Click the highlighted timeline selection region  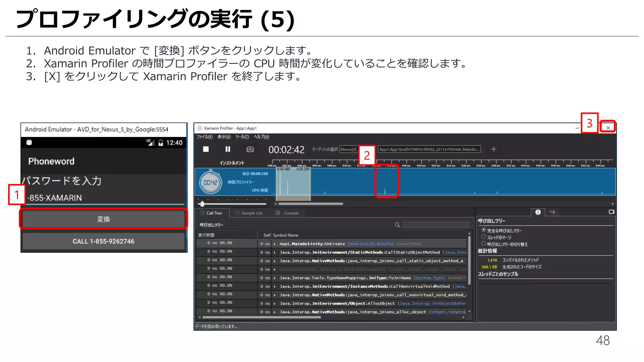tap(293, 183)
